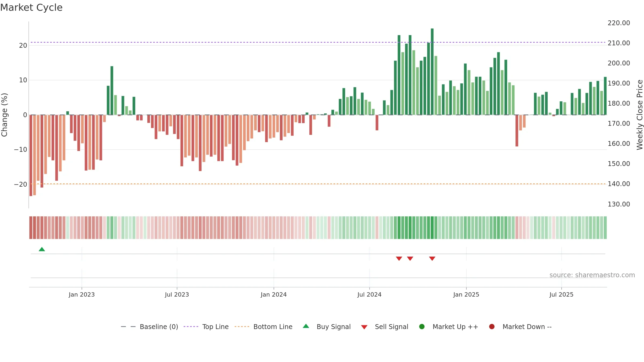Click the Jul 2023 axis label
644x362 pixels.
coord(177,295)
